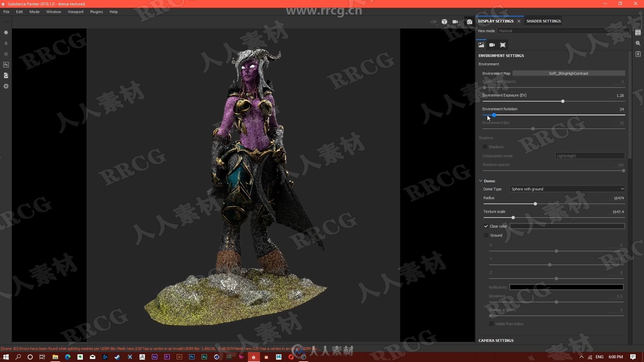Open the Dome Type dropdown
The height and width of the screenshot is (362, 644).
coord(567,189)
